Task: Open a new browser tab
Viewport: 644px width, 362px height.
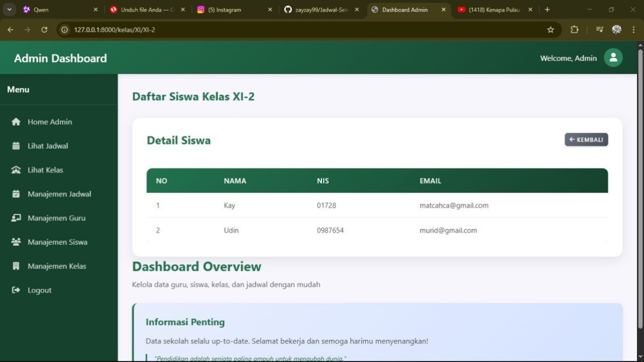Action: click(x=547, y=10)
